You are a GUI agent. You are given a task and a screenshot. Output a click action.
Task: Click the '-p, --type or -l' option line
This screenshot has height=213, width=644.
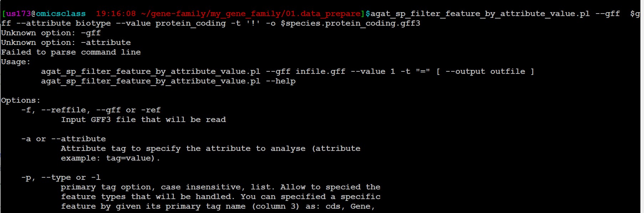[x=61, y=178]
